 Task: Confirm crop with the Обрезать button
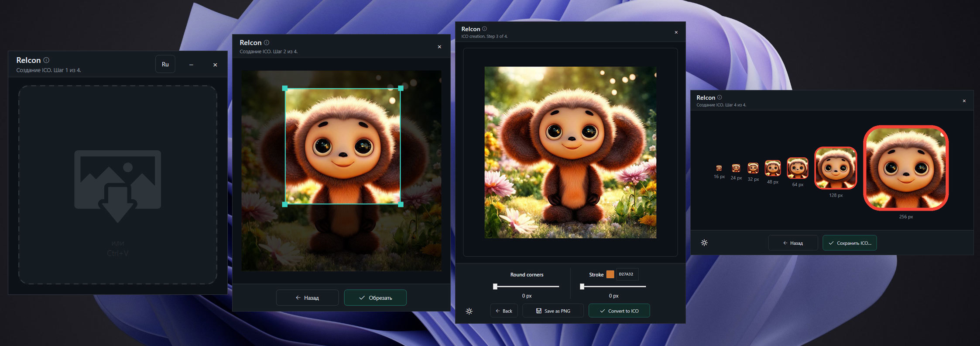pyautogui.click(x=375, y=298)
